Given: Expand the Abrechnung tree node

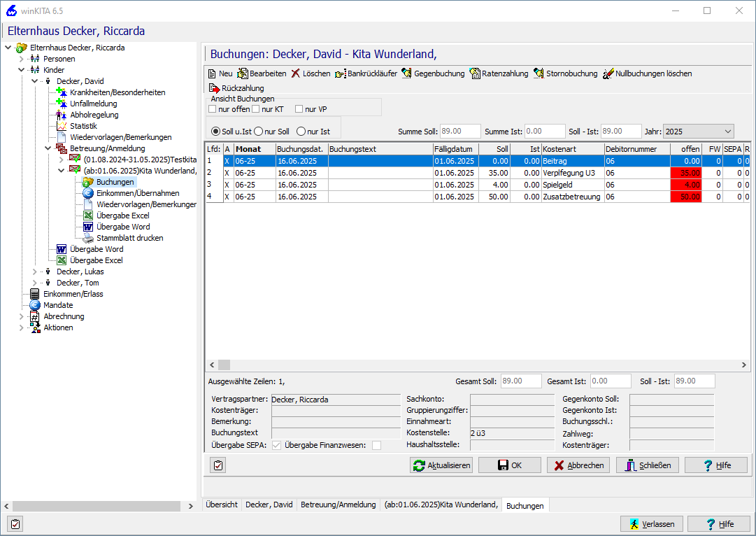Looking at the screenshot, I should pyautogui.click(x=22, y=316).
